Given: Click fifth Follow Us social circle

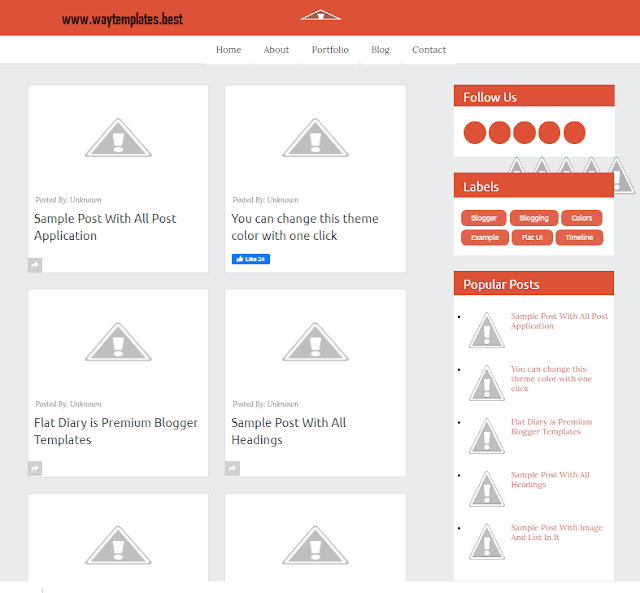Looking at the screenshot, I should pos(574,133).
